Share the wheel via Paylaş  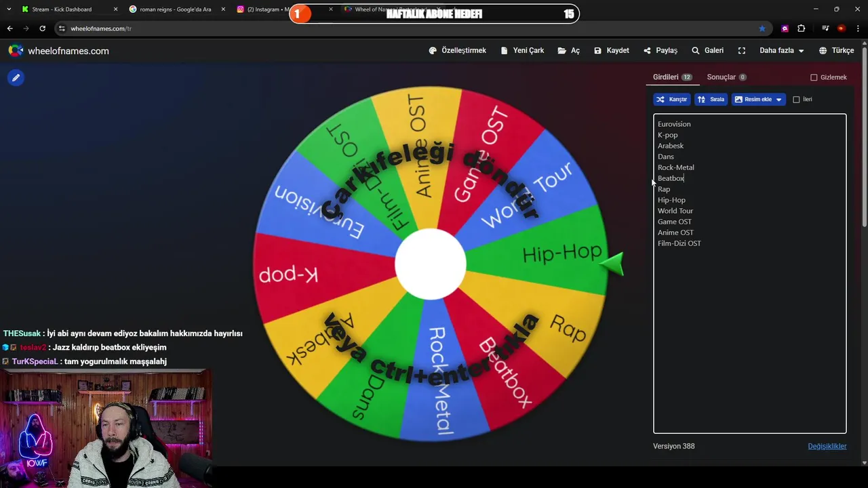point(660,51)
